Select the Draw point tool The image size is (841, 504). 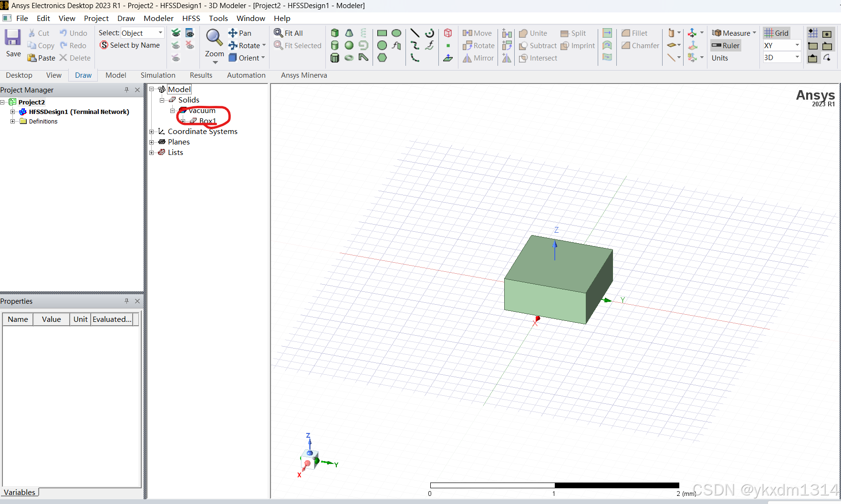coord(448,45)
